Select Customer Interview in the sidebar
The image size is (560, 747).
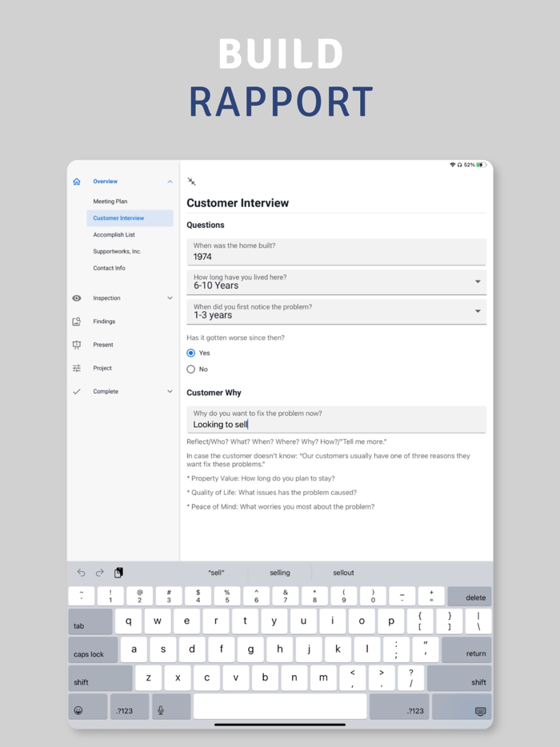pos(130,218)
